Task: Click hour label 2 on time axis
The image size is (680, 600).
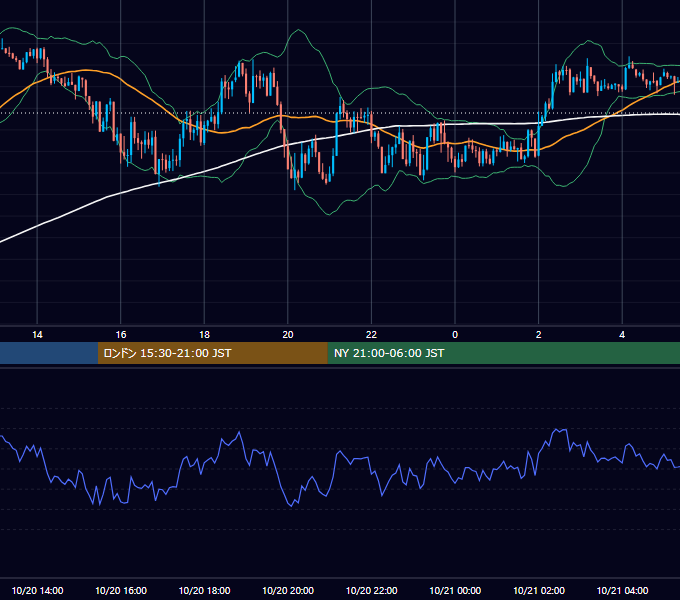Action: coord(538,335)
